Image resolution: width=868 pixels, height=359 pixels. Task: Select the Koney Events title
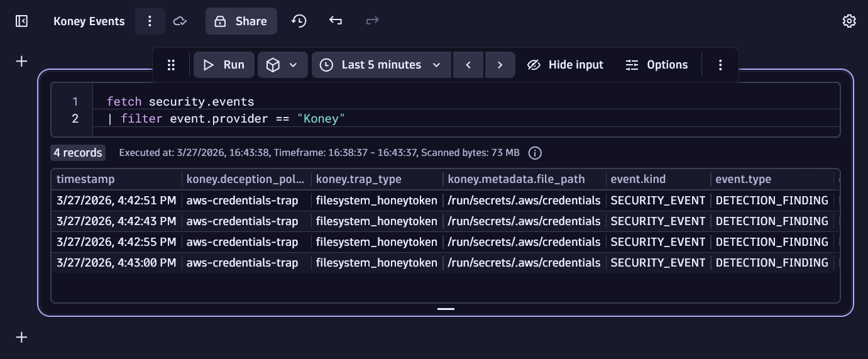89,21
